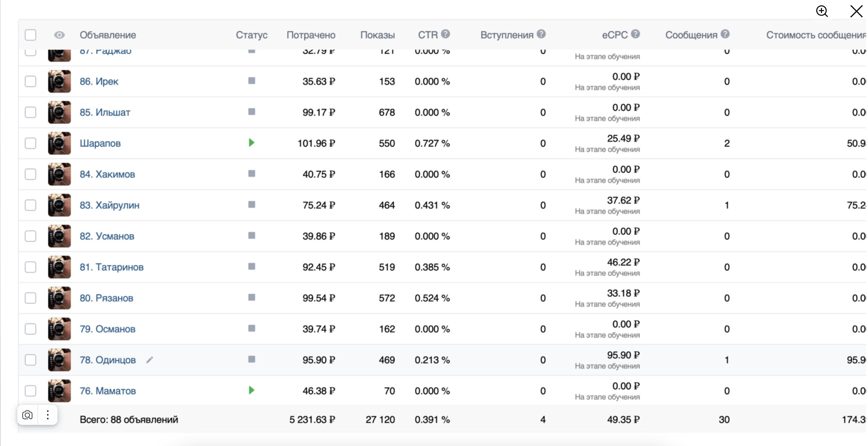This screenshot has height=446, width=868.
Task: Check the box for 85. Ильшат
Action: coord(31,112)
